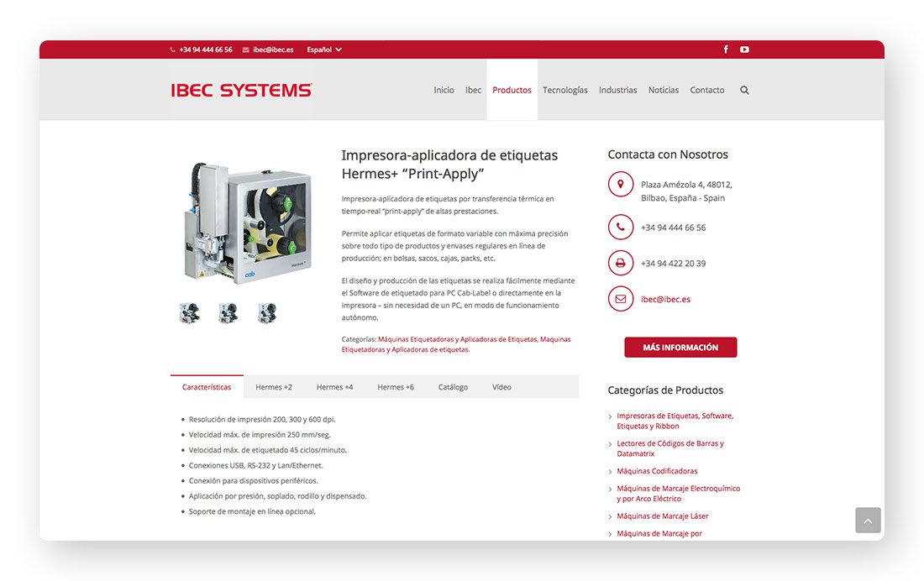The width and height of the screenshot is (924, 581).
Task: Open the Ibec menu item
Action: pos(473,90)
